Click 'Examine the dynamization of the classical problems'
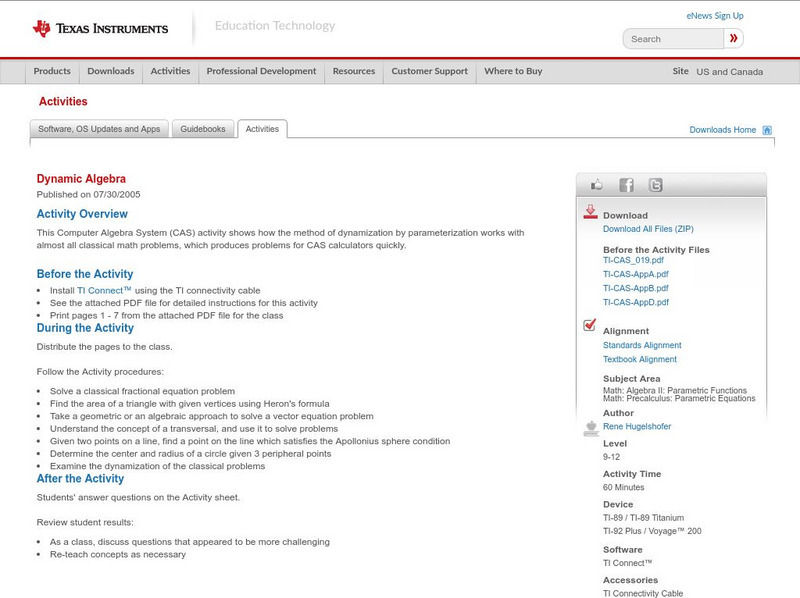The image size is (800, 598). (158, 466)
